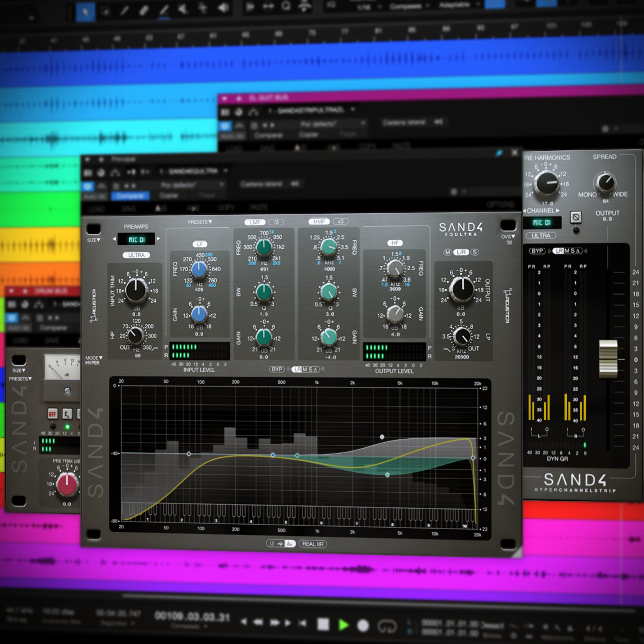Click the blue LF FREQ knob
This screenshot has width=644, height=644.
tap(199, 270)
